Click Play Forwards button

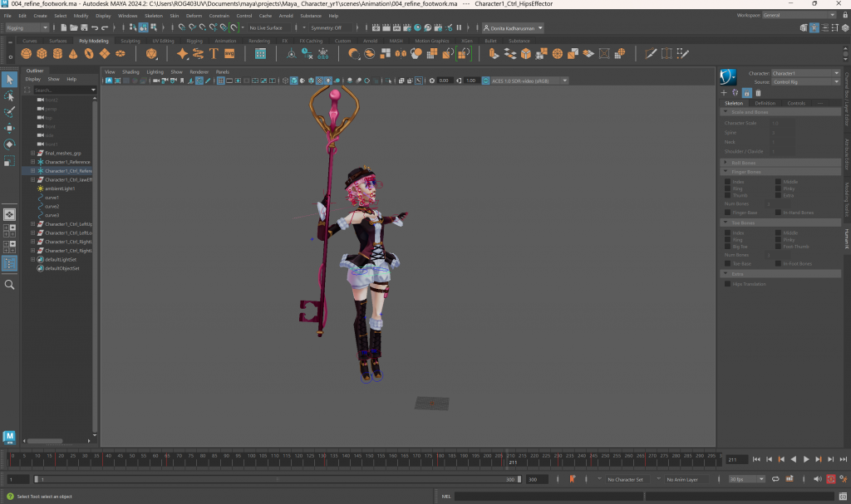[806, 459]
